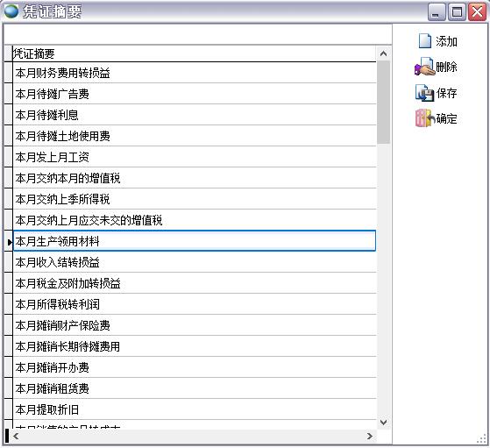Click the 确定 (Confirm) icon
490x448 pixels.
point(424,118)
